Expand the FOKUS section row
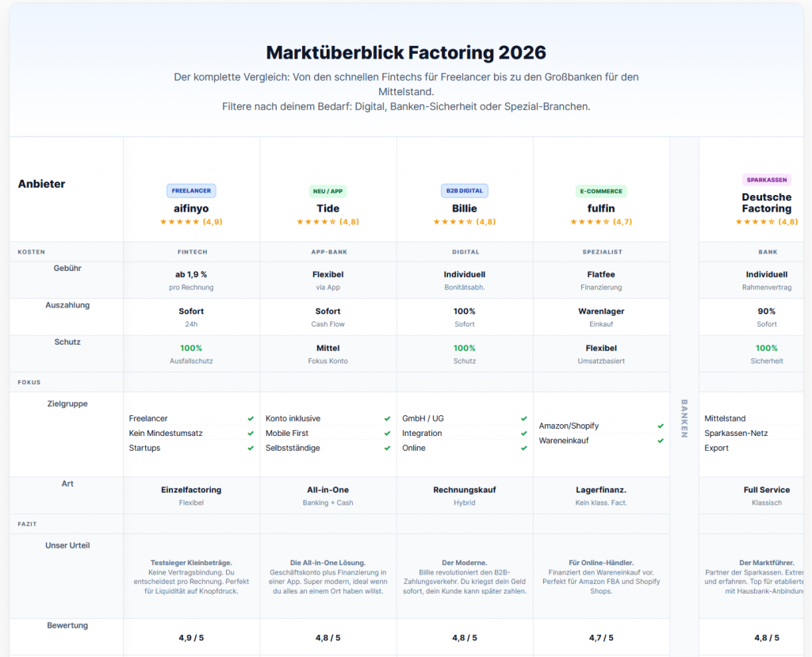Viewport: 812px width, 657px height. pos(29,382)
